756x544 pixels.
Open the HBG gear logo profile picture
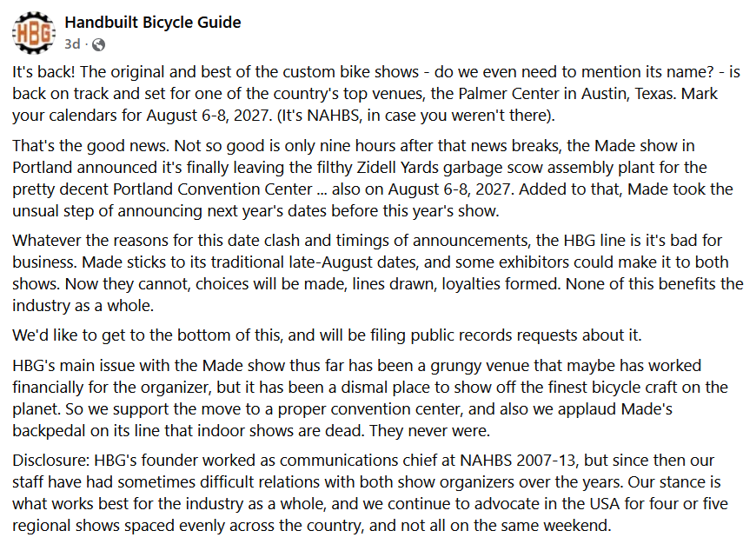point(34,33)
